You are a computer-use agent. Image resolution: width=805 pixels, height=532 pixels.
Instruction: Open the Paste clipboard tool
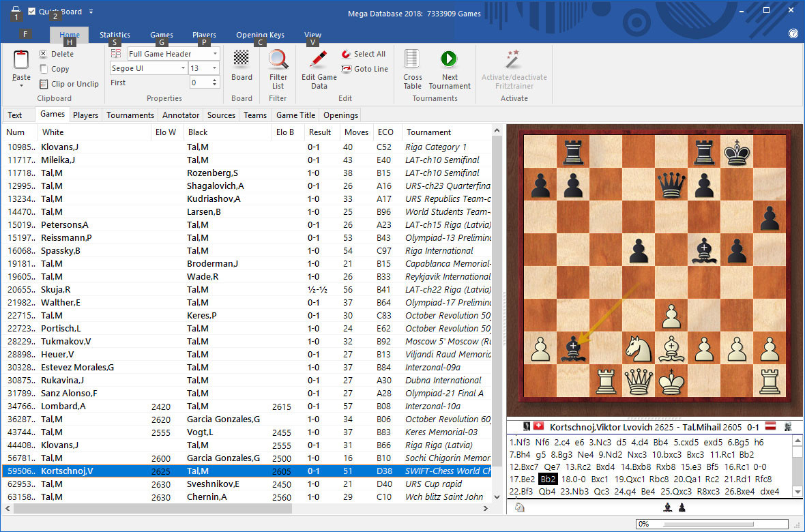(20, 66)
